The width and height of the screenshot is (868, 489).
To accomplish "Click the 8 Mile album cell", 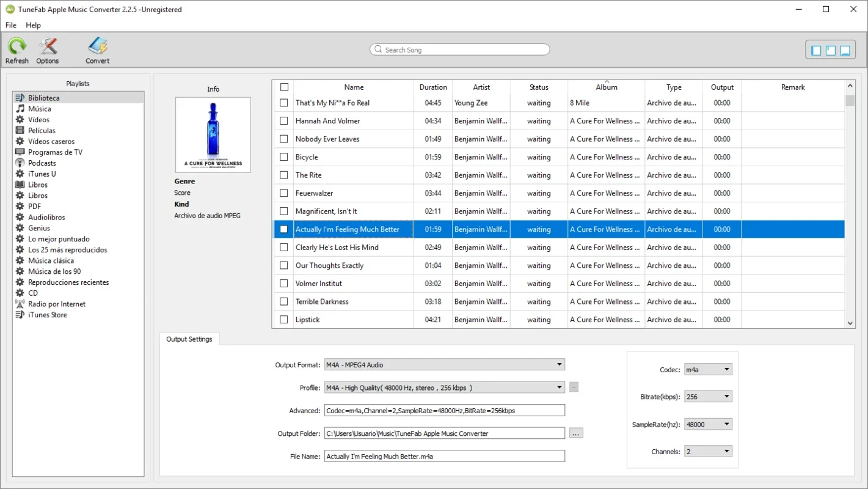I will coord(606,103).
